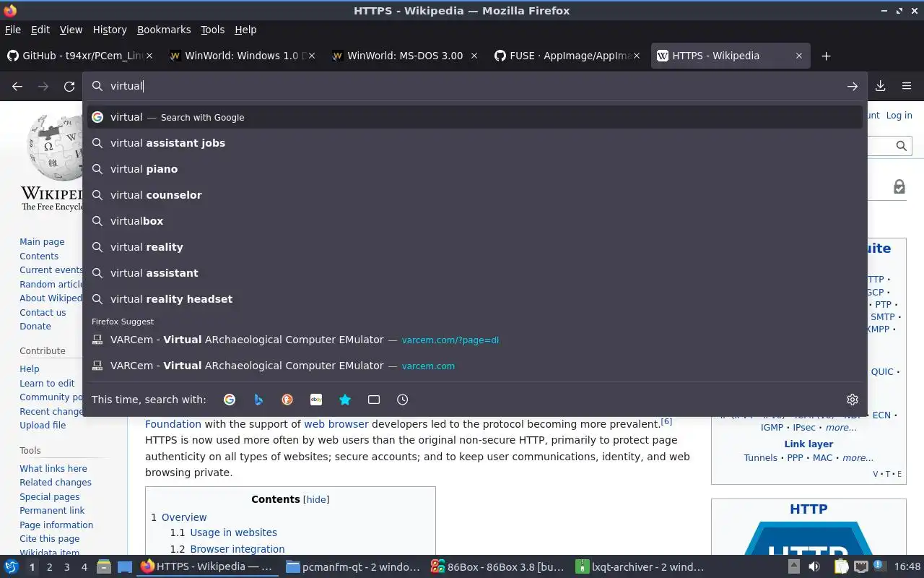Switch to 86Box window in taskbar
Image resolution: width=924 pixels, height=578 pixels.
click(497, 566)
